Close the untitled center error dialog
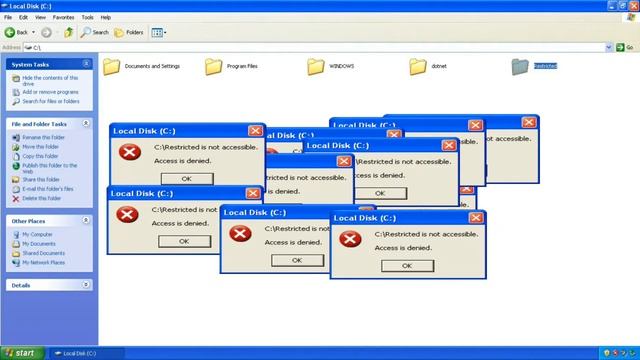Screen dimensions: 640x360 click(x=344, y=161)
